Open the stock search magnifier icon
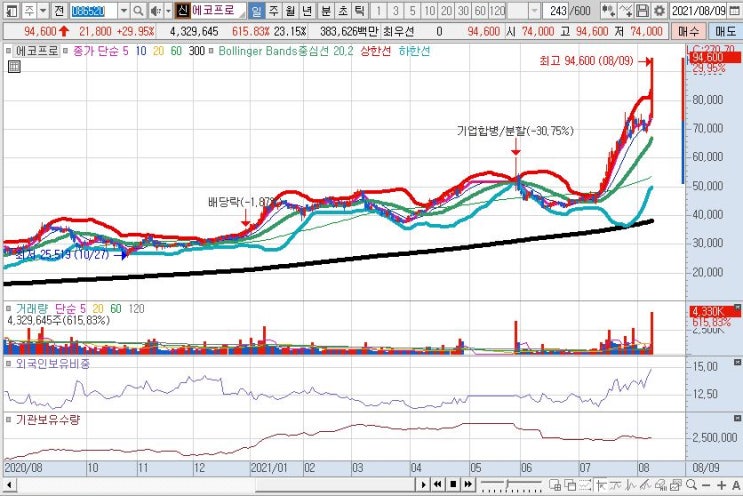The width and height of the screenshot is (743, 496). click(138, 10)
